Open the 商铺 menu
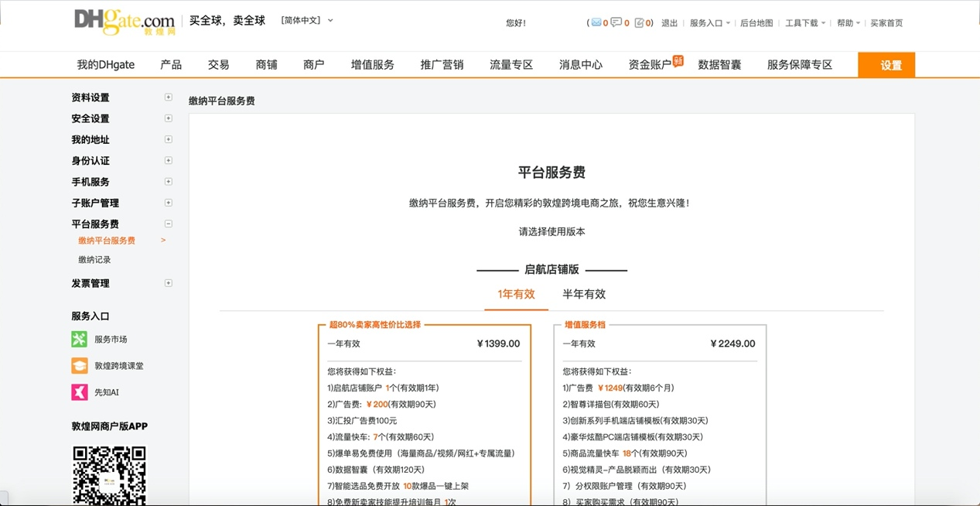Viewport: 980px width, 506px height. click(267, 65)
